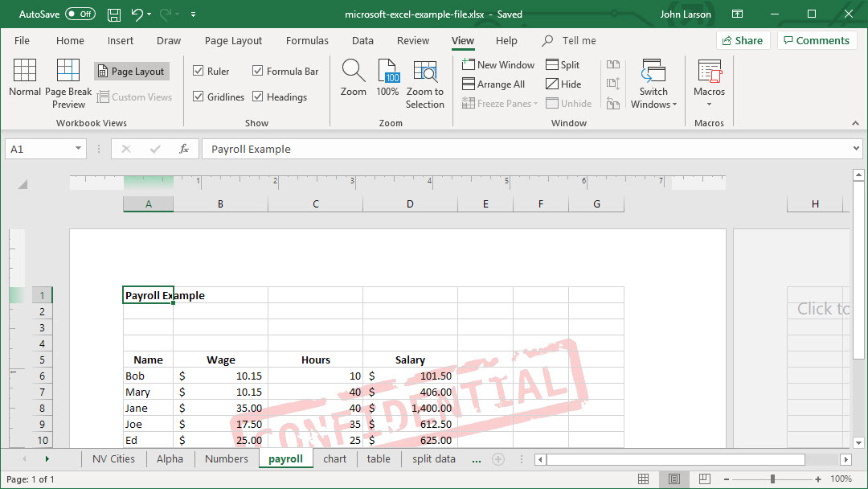Click the zoom slider in status bar
Screen dimensions: 868x489
click(772, 479)
